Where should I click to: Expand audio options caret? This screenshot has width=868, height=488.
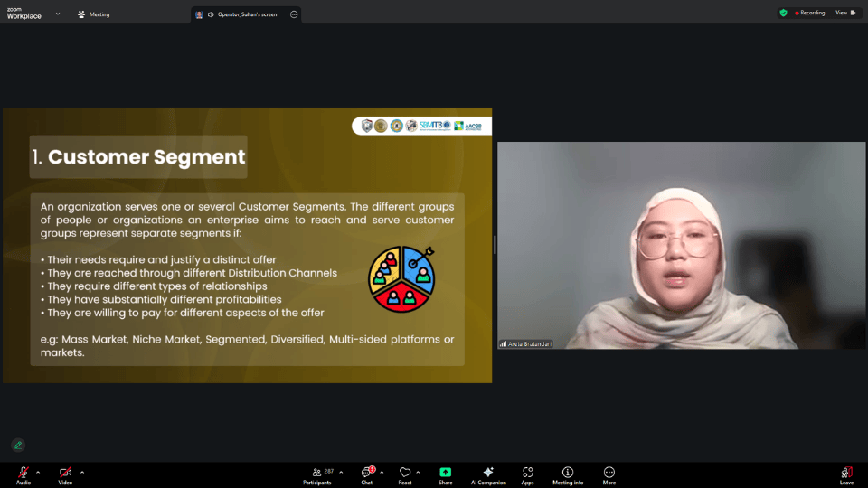click(x=38, y=472)
